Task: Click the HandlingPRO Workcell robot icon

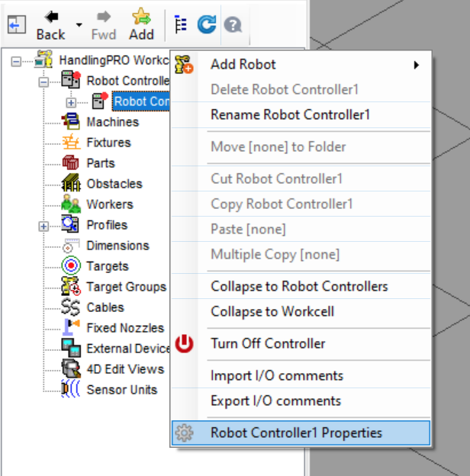Action: point(43,59)
